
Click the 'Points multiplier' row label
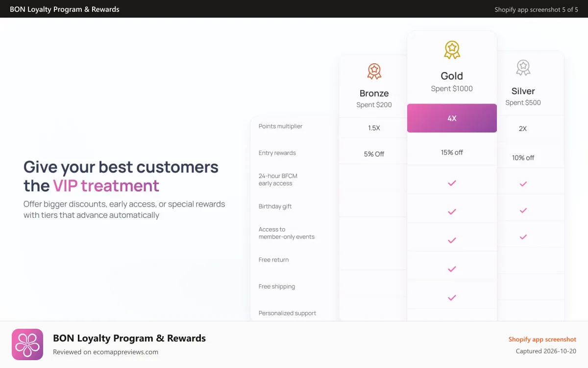coord(281,127)
